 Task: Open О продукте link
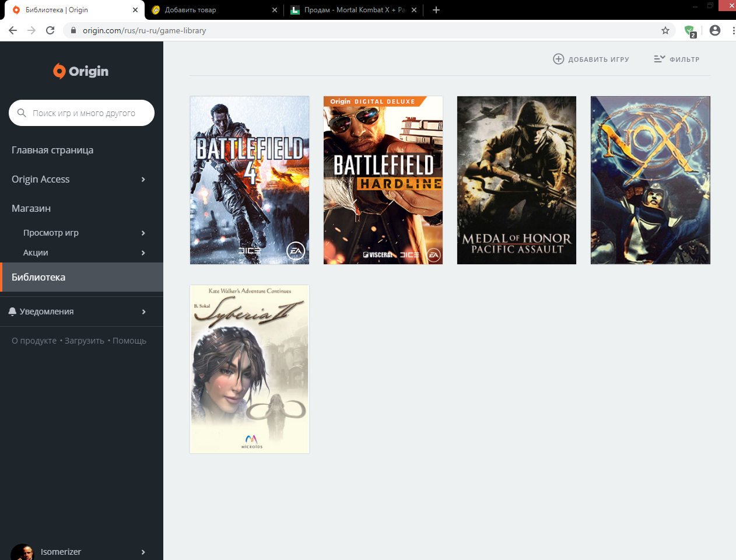click(x=34, y=341)
